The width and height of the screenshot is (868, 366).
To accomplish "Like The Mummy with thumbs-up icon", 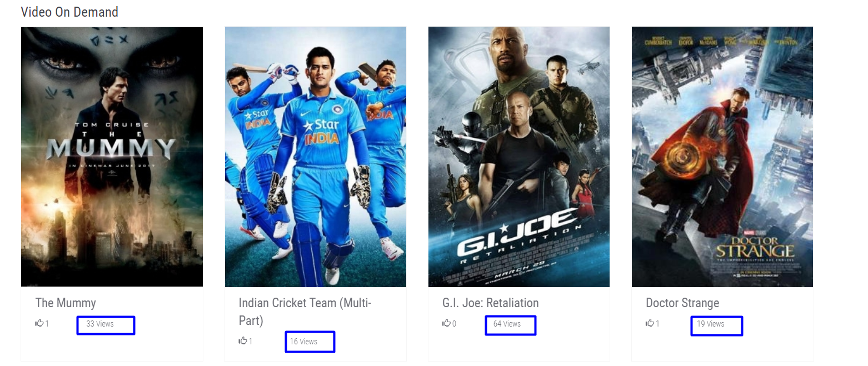I will click(x=39, y=323).
